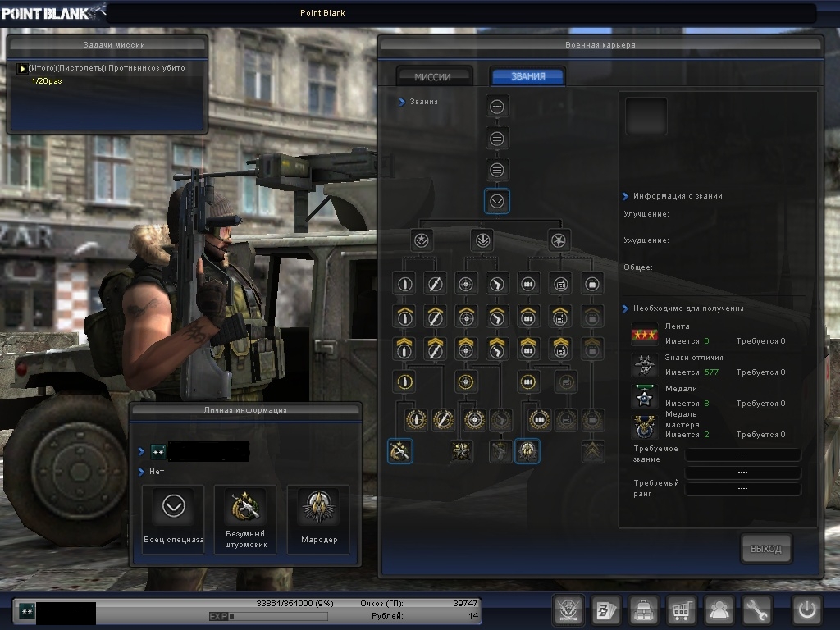Click the Пистолеты mission task entry
Screen dimensions: 840x630
click(107, 68)
